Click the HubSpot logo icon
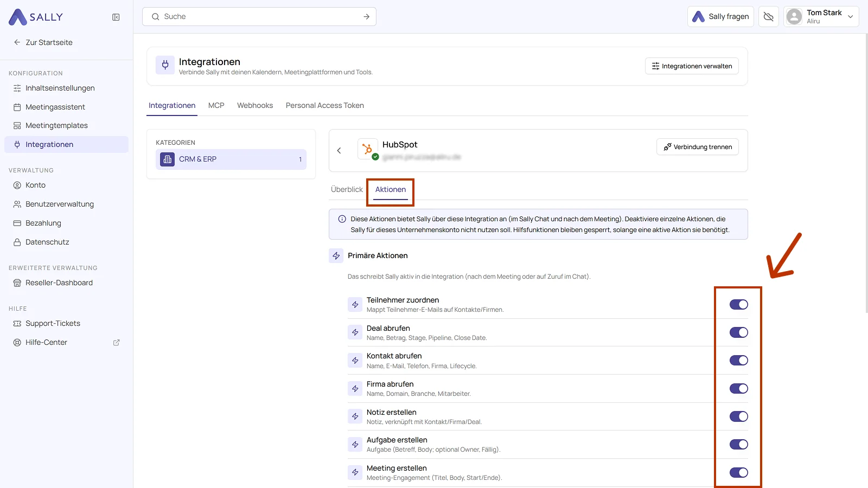 click(x=367, y=149)
